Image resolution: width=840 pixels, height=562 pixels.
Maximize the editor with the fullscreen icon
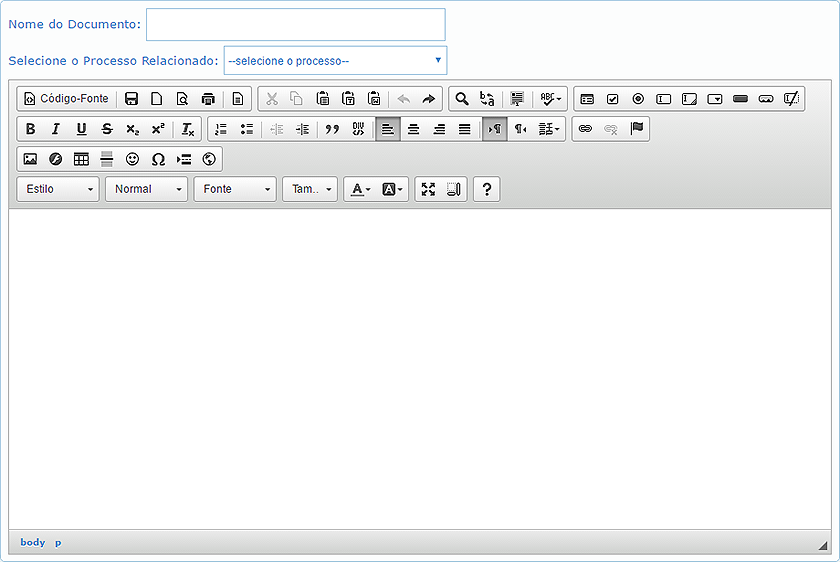pos(428,189)
